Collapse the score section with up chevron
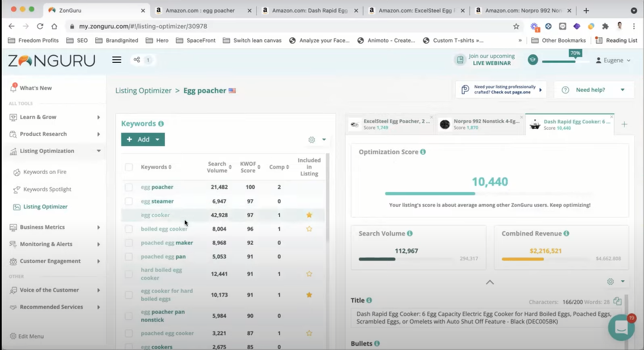This screenshot has height=350, width=644. tap(490, 282)
